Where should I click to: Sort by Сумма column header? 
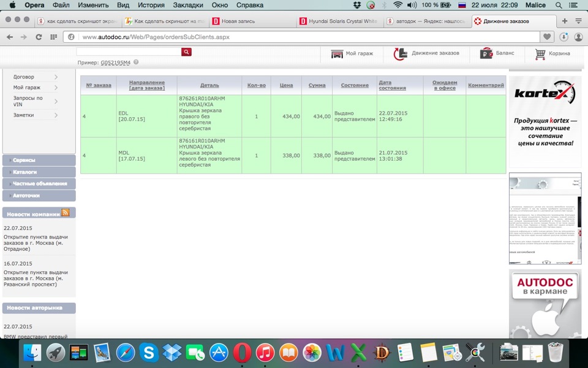[x=317, y=85]
